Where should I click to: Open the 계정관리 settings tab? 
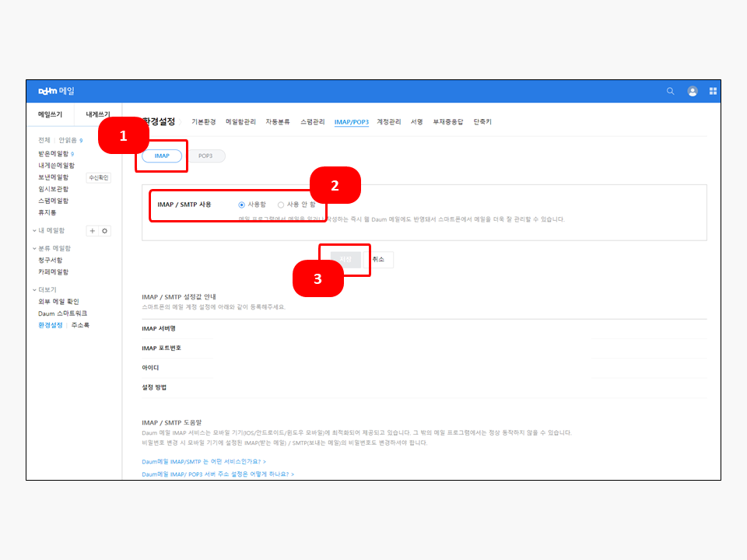(389, 122)
